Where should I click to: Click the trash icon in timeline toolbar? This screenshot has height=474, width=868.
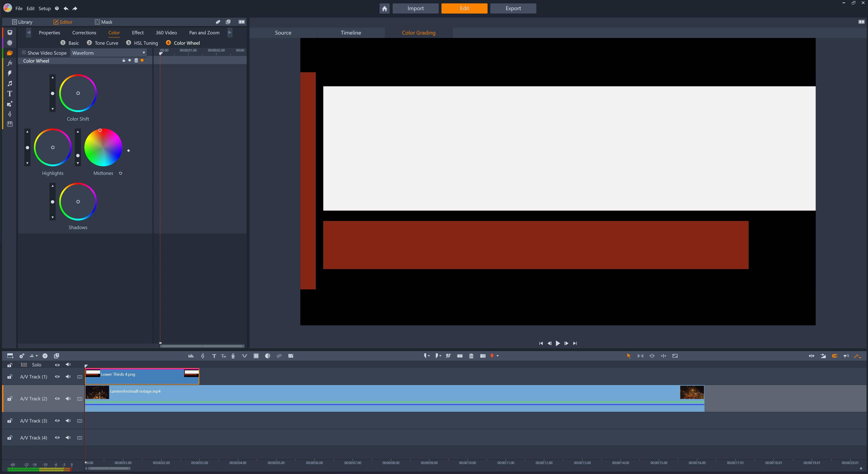click(471, 356)
